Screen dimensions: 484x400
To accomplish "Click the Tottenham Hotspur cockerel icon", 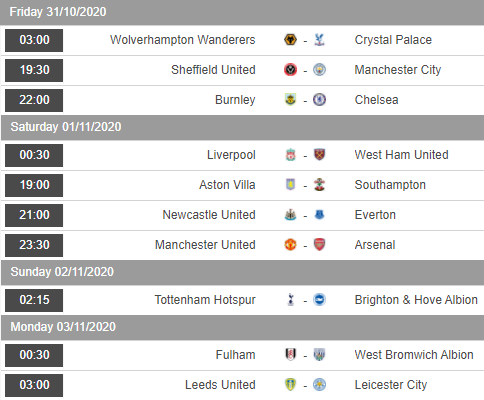I will [x=290, y=300].
